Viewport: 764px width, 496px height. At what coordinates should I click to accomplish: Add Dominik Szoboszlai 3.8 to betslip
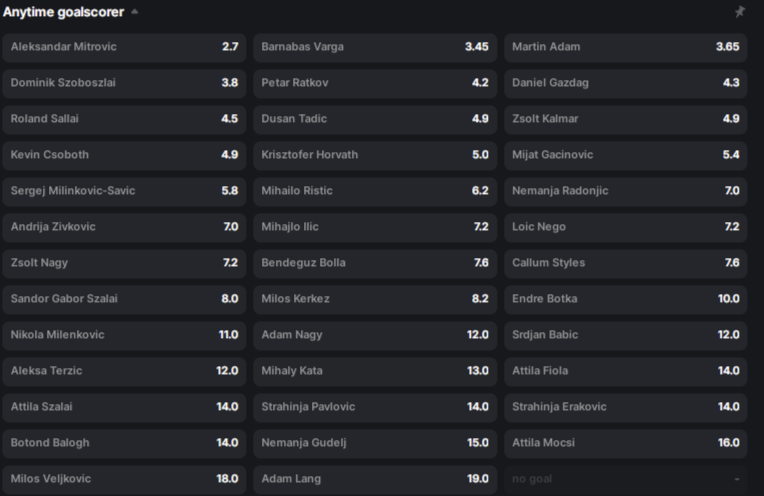[x=124, y=83]
